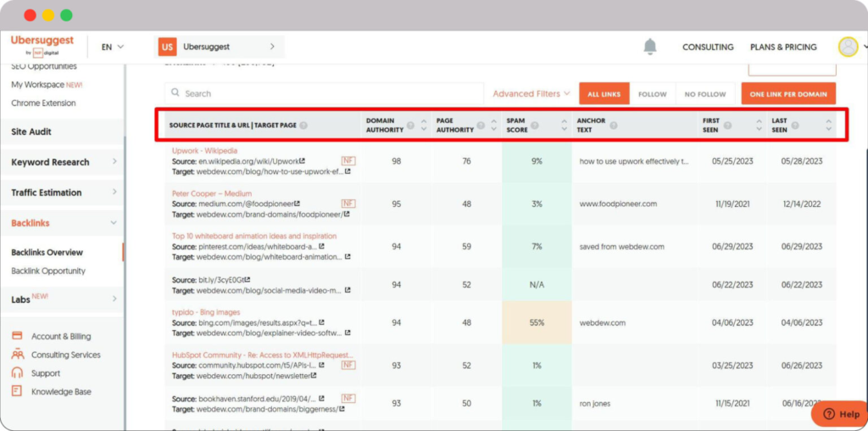Open external link icon for en.wikipedia.org source

pos(303,161)
